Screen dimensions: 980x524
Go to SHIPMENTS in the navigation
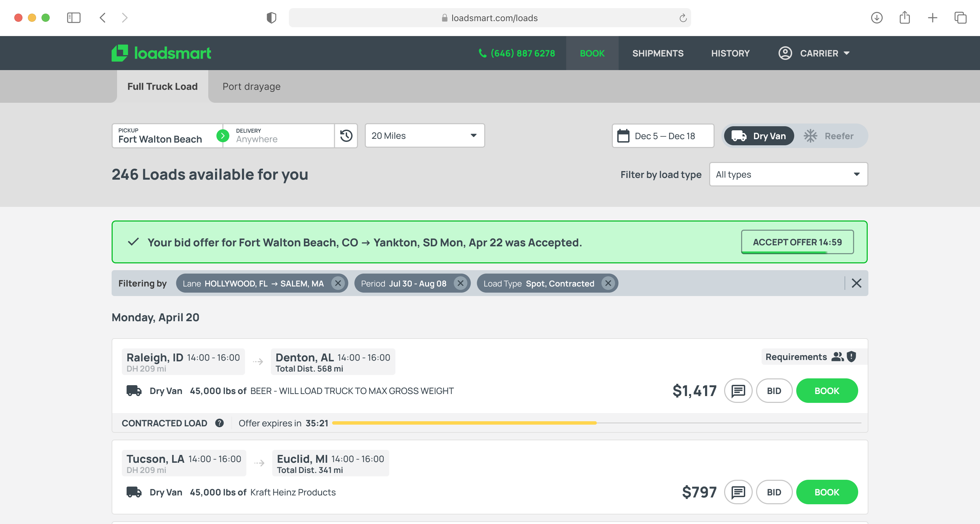point(658,53)
